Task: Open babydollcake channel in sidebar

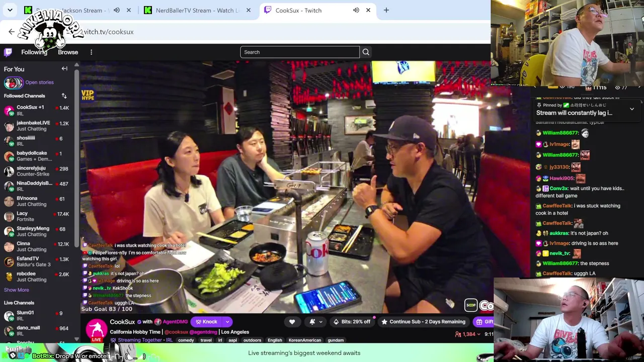Action: click(36, 156)
